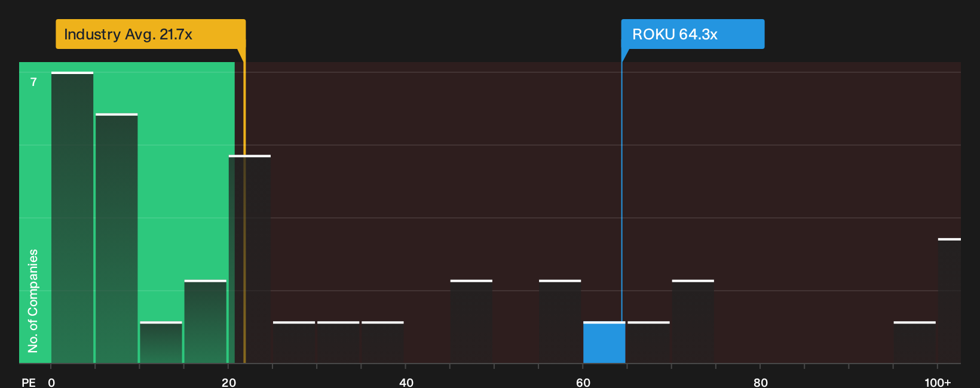
Task: Click the bar at PE 30-35
Action: click(338, 343)
